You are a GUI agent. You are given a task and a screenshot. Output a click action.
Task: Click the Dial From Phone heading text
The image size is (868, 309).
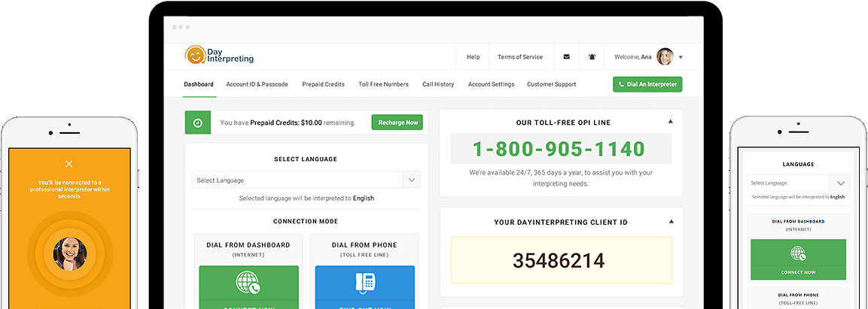pyautogui.click(x=364, y=245)
